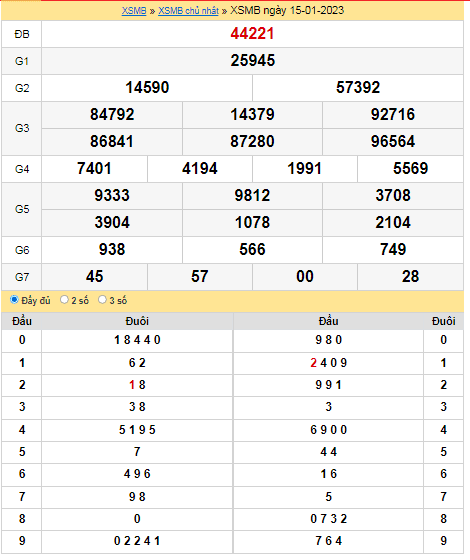This screenshot has height=560, width=470.
Task: Click the G4 number 7401
Action: [94, 169]
